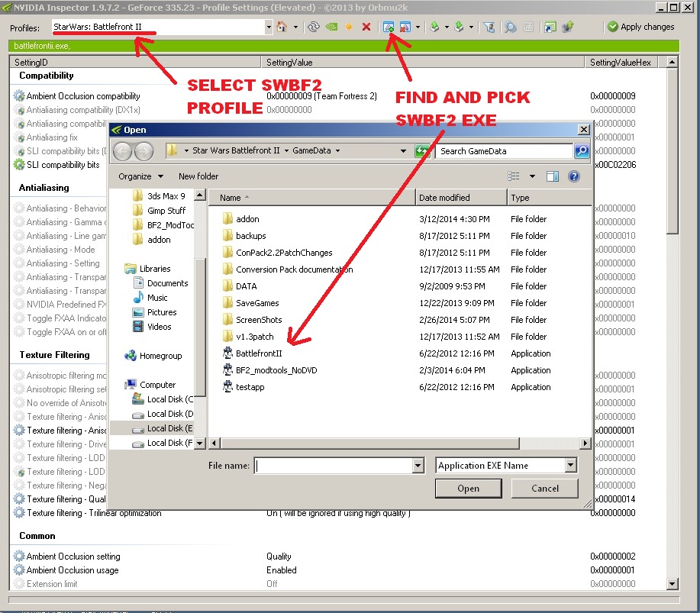Viewport: 700px width, 613px height.
Task: Open dropdown arrow beside import icon
Action: click(471, 27)
